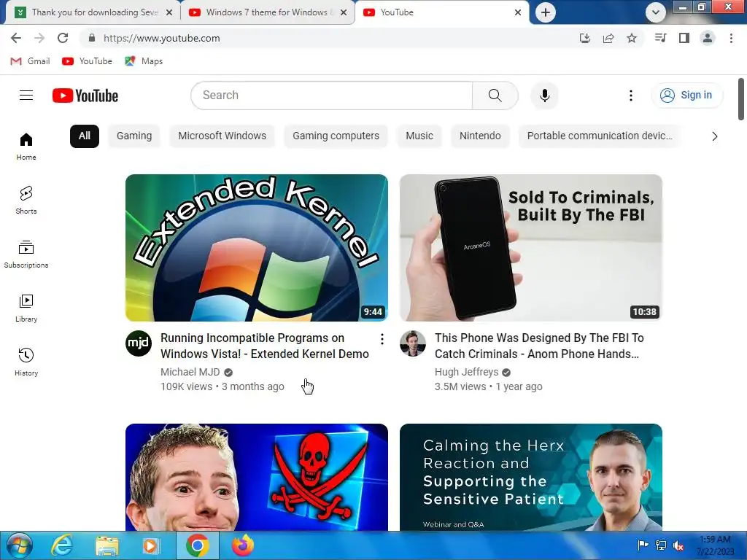Open the new tab plus button

(x=546, y=12)
